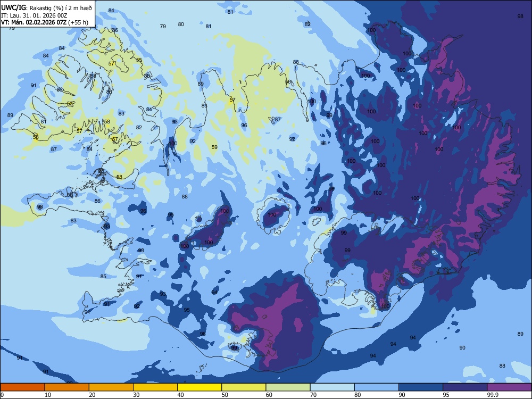
Task: Pick the indigo 95–99.9 legend swatch
Action: tap(465, 387)
